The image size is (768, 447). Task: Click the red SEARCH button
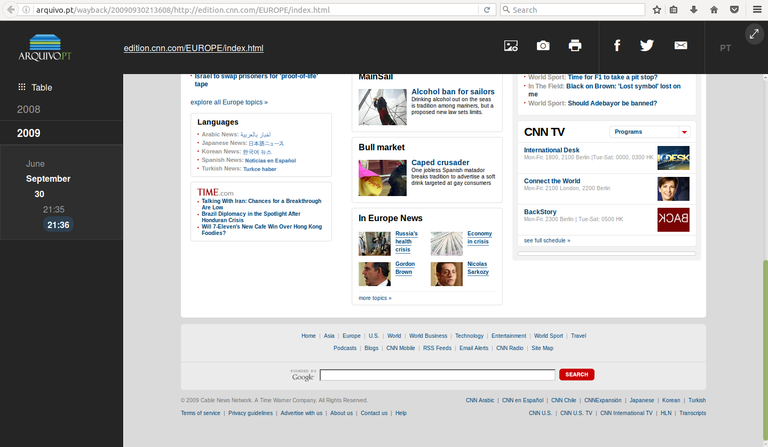pyautogui.click(x=576, y=375)
